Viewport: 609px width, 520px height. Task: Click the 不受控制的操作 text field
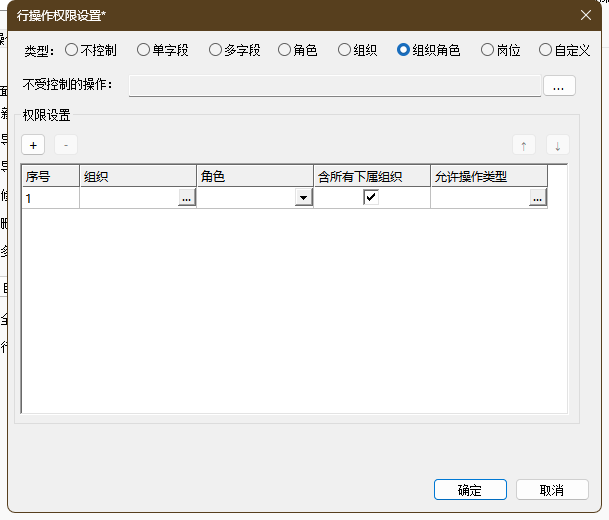tap(334, 86)
